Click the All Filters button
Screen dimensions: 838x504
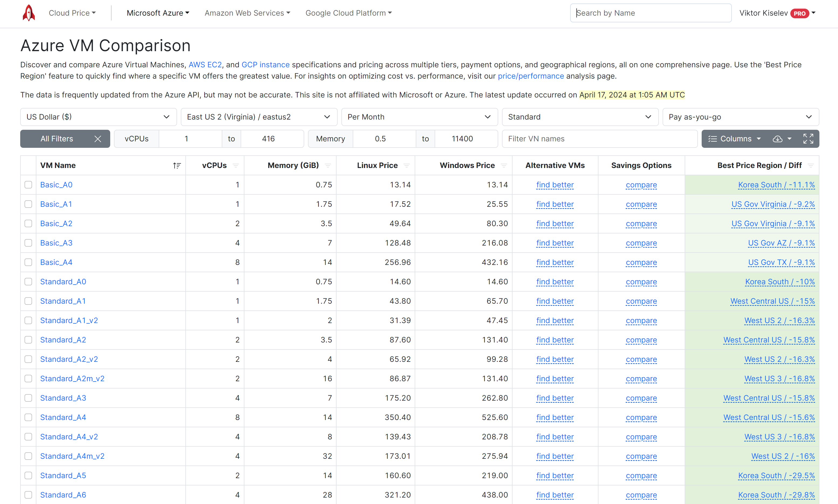click(x=65, y=139)
